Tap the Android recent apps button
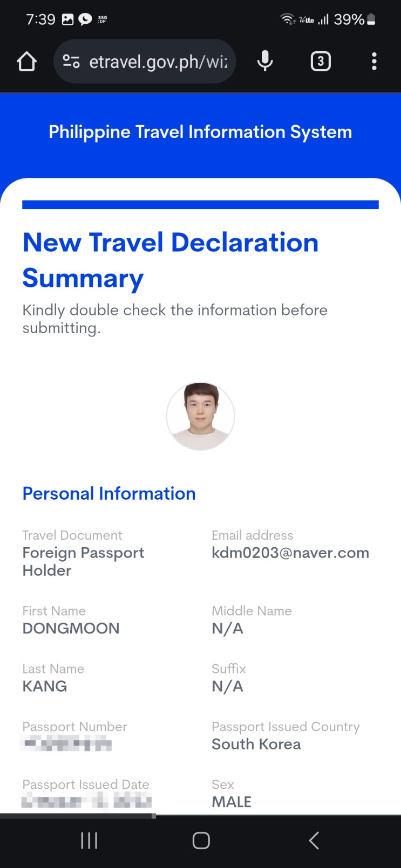This screenshot has width=401, height=868. pos(89,841)
